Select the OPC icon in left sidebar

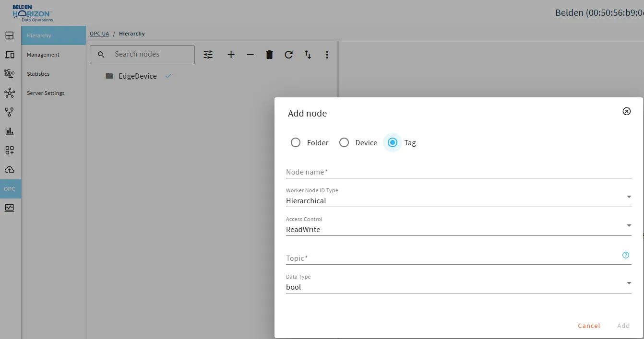(10, 189)
